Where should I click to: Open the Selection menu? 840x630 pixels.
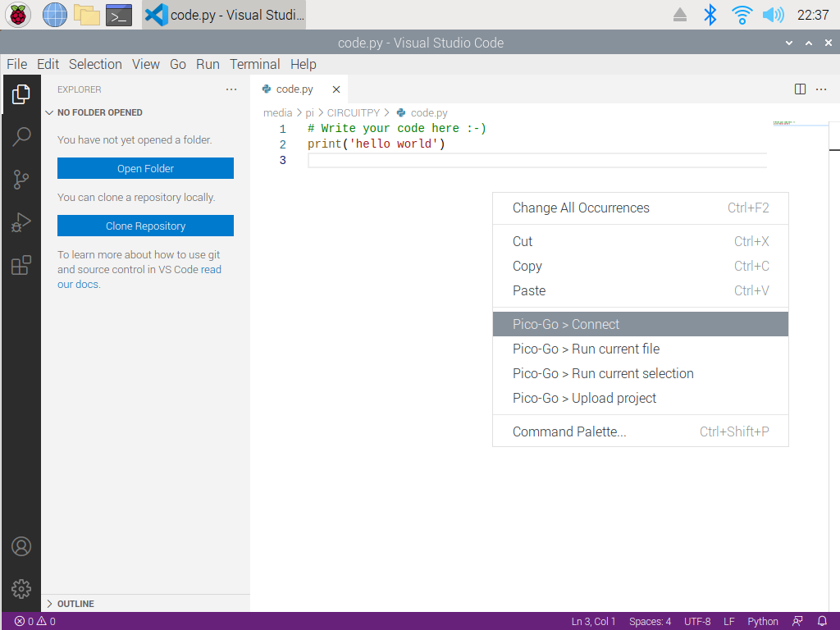pyautogui.click(x=95, y=64)
